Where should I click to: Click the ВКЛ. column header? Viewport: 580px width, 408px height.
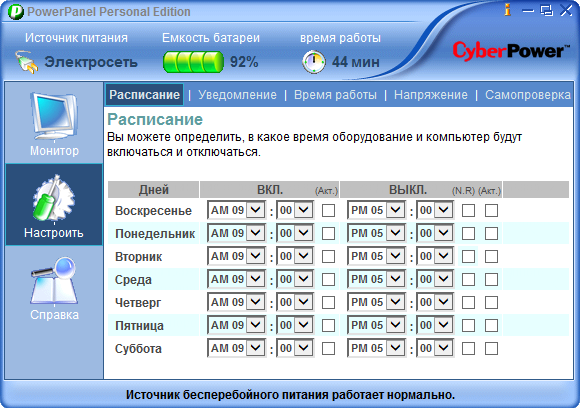click(x=270, y=190)
